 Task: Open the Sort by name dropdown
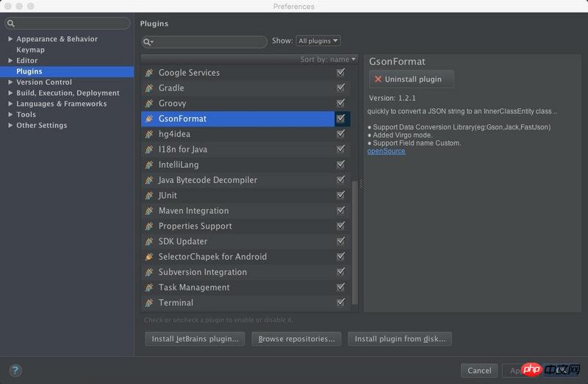(328, 59)
